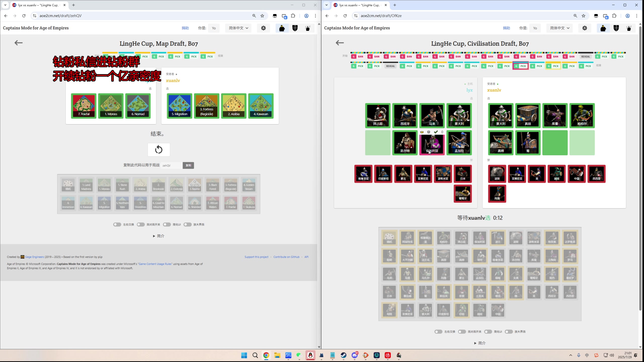Open 简体中文 language dropdown in left window
Viewport: 644px width, 362px height.
(238, 28)
